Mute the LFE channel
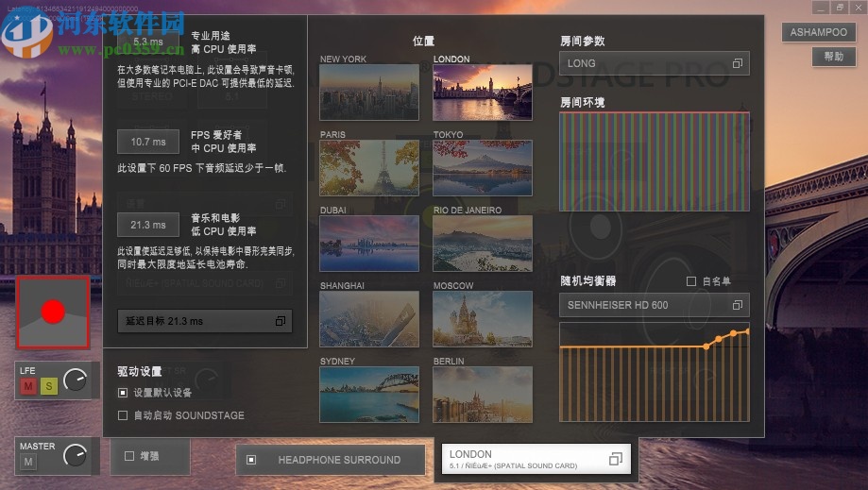This screenshot has height=490, width=868. 28,385
